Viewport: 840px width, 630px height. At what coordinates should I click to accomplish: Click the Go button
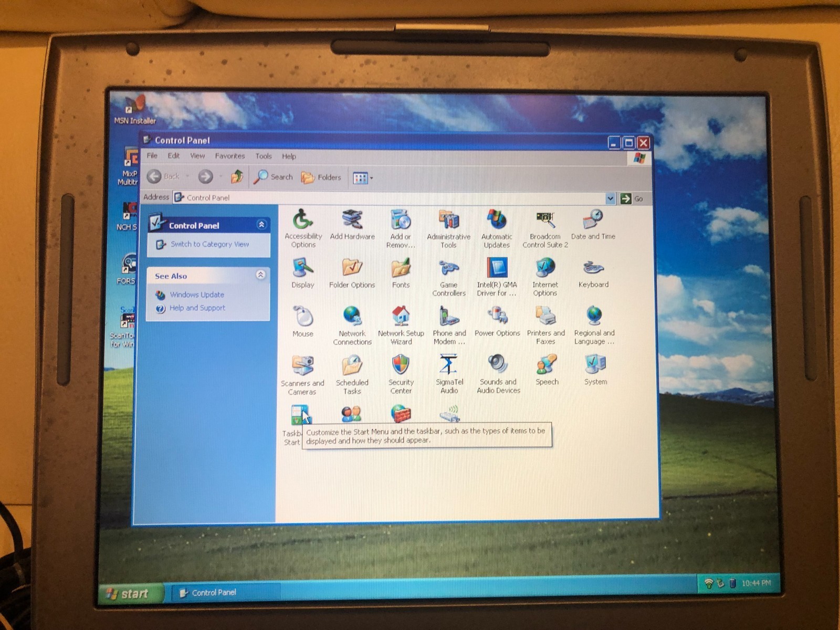(632, 198)
